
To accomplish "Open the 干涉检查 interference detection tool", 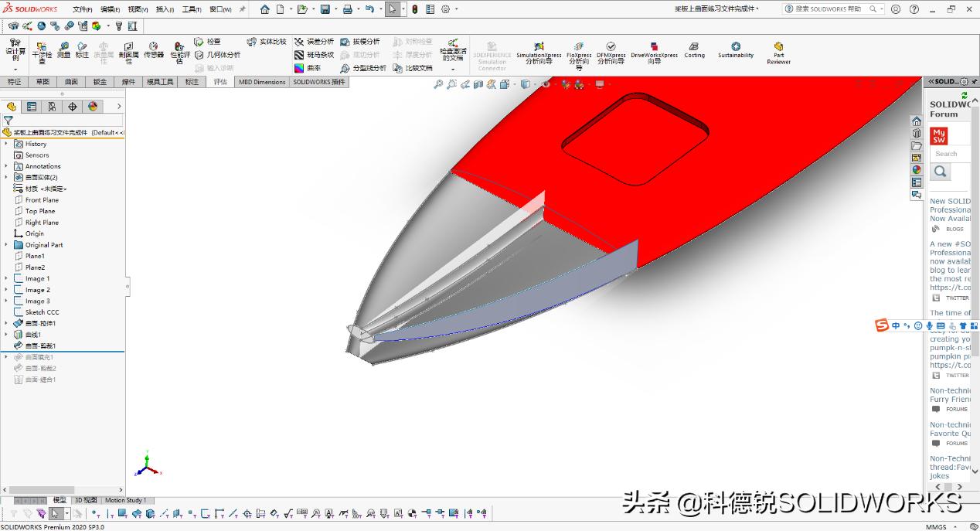I will (42, 53).
